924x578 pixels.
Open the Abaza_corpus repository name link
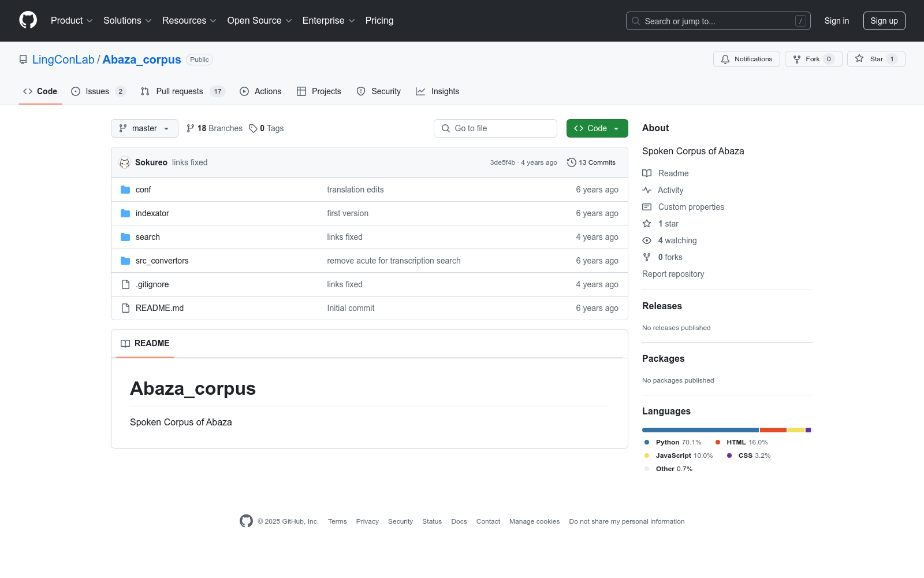point(141,60)
